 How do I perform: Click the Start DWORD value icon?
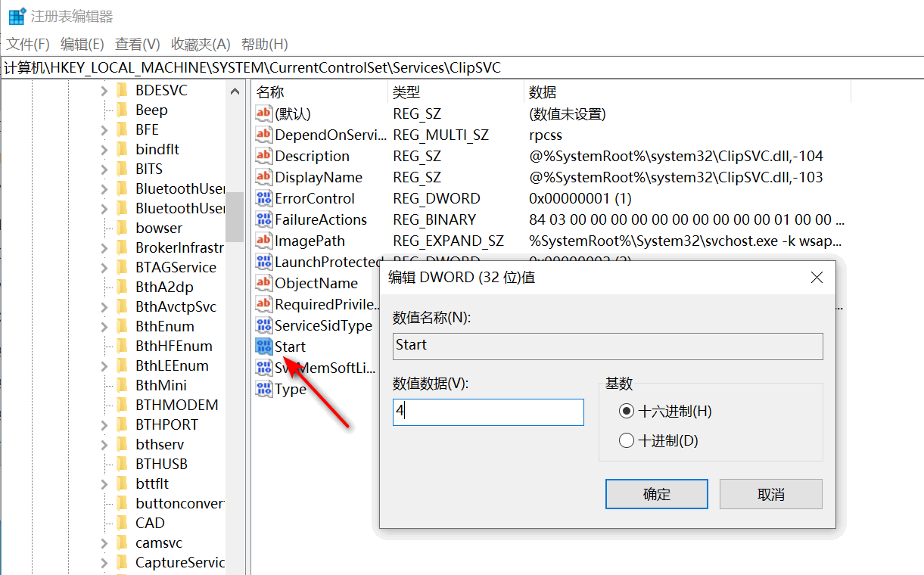click(x=263, y=347)
